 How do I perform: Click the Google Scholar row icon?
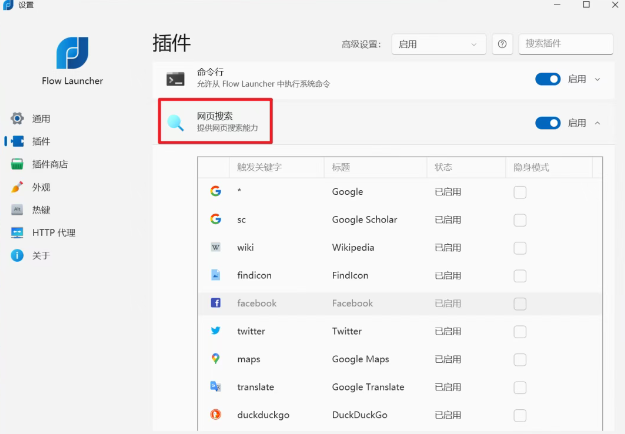pos(216,219)
